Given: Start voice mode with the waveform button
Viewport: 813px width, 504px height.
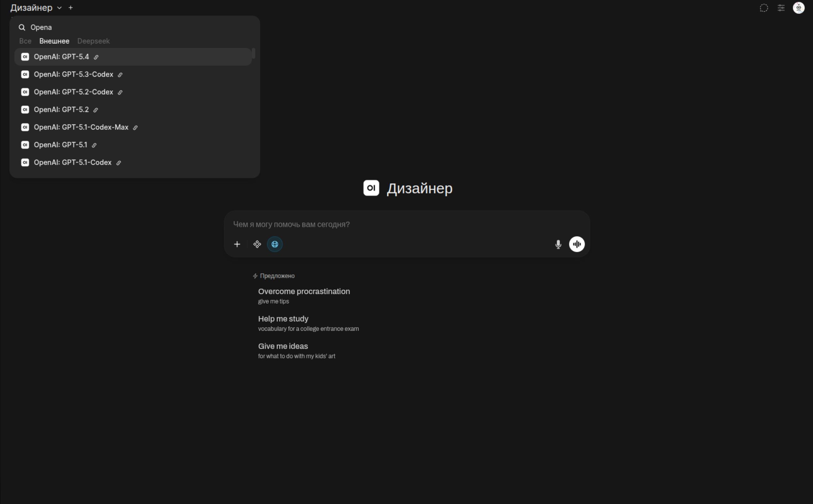Looking at the screenshot, I should click(x=577, y=244).
